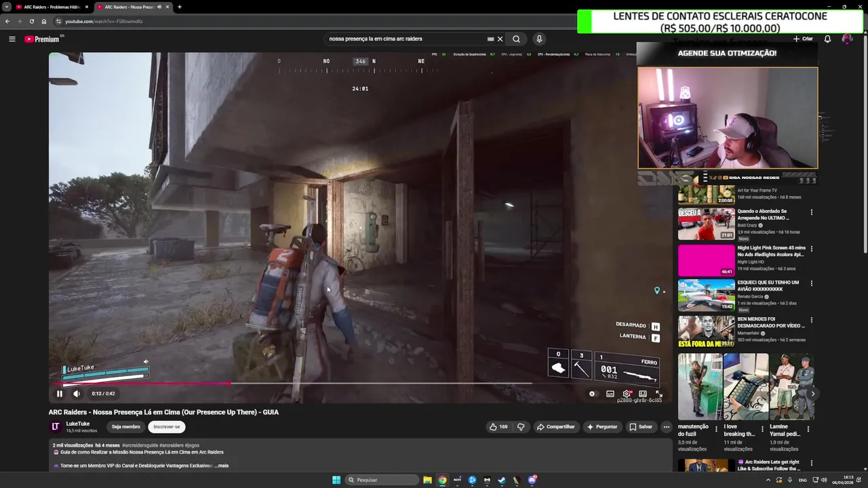Image resolution: width=868 pixels, height=488 pixels.
Task: Close the 'Problemas Hídricos' browser tab
Action: click(x=87, y=7)
